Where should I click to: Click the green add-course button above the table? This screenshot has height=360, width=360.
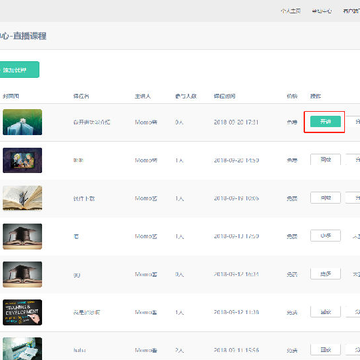coord(19,70)
